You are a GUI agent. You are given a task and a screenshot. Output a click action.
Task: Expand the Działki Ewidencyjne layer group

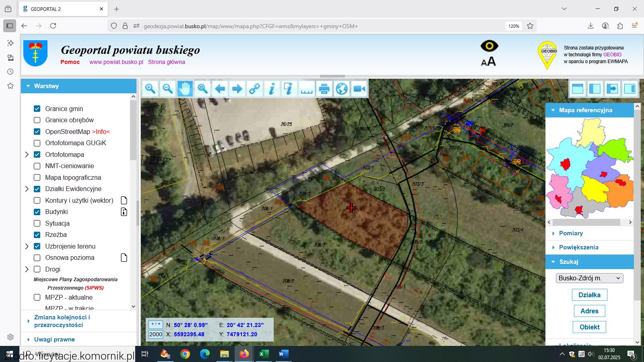click(27, 189)
